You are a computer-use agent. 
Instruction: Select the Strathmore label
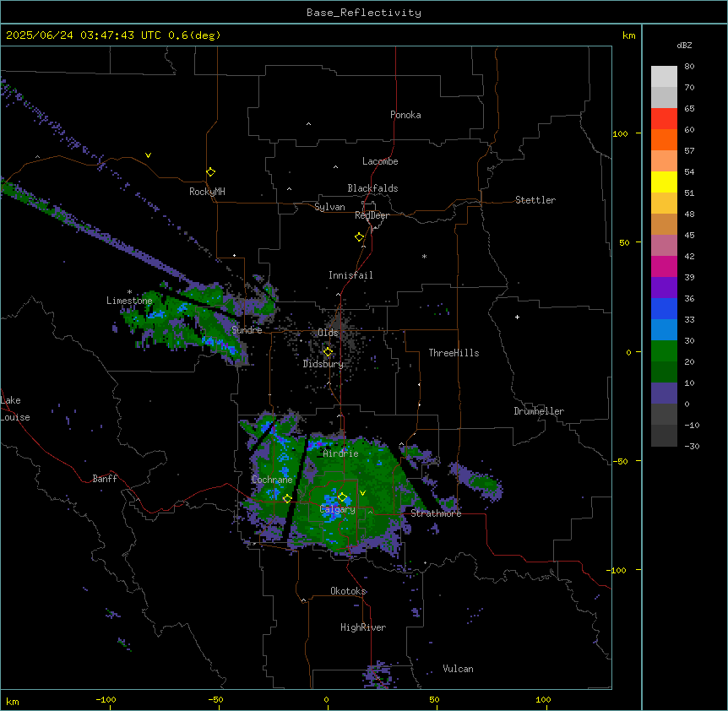tap(436, 513)
